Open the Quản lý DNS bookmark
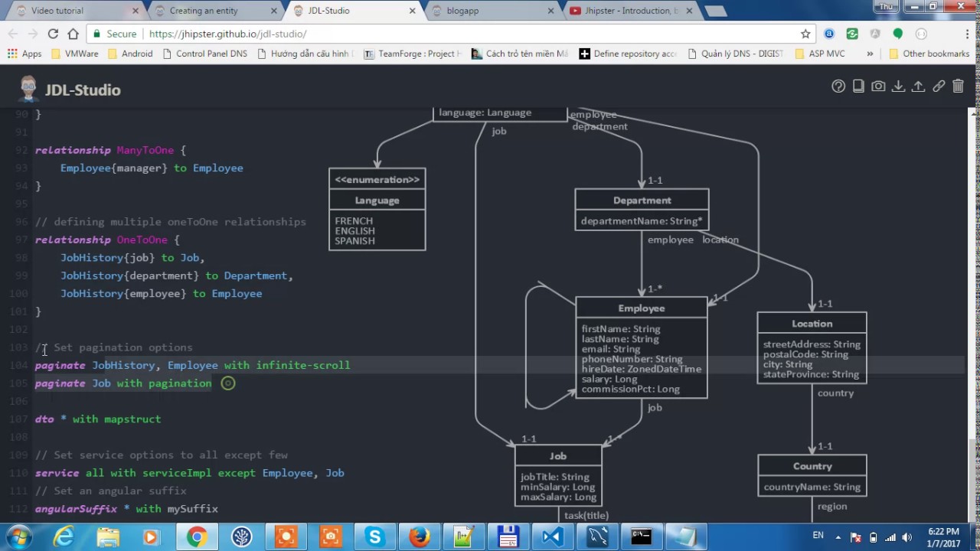This screenshot has height=551, width=980. coord(735,54)
